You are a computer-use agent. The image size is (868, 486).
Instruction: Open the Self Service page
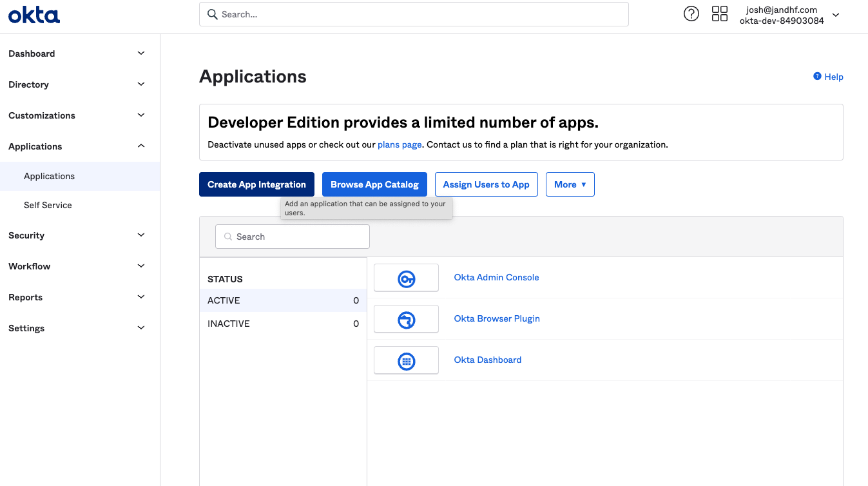[48, 205]
